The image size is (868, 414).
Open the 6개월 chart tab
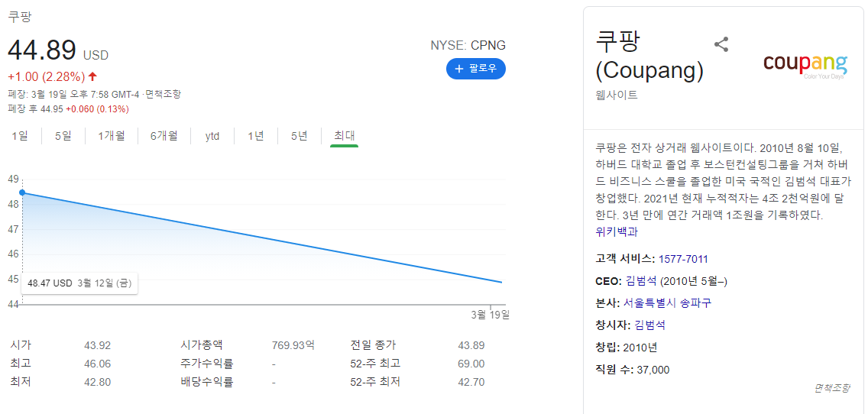pyautogui.click(x=164, y=136)
